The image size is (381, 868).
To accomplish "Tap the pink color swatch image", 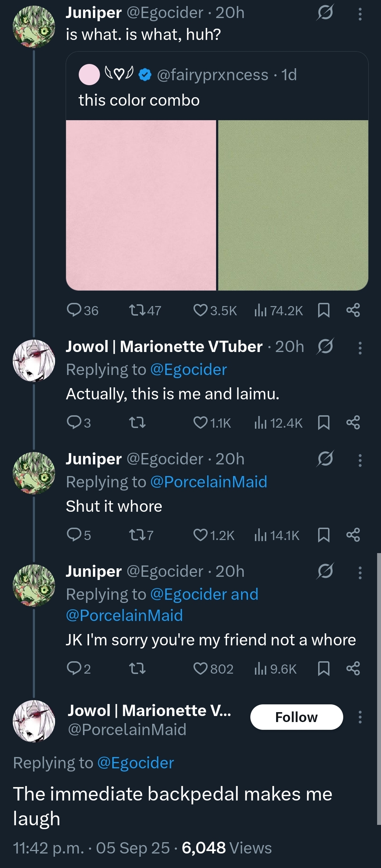I will pyautogui.click(x=141, y=205).
